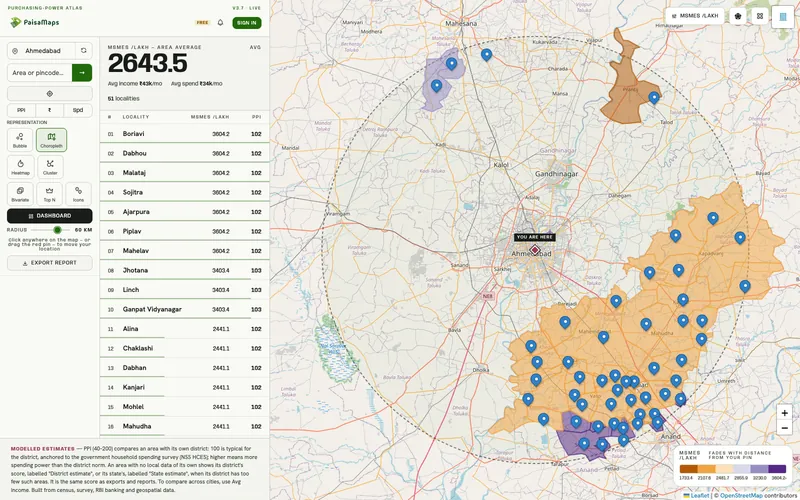The width and height of the screenshot is (800, 500).
Task: Select the Piplav locality row
Action: coord(184,231)
